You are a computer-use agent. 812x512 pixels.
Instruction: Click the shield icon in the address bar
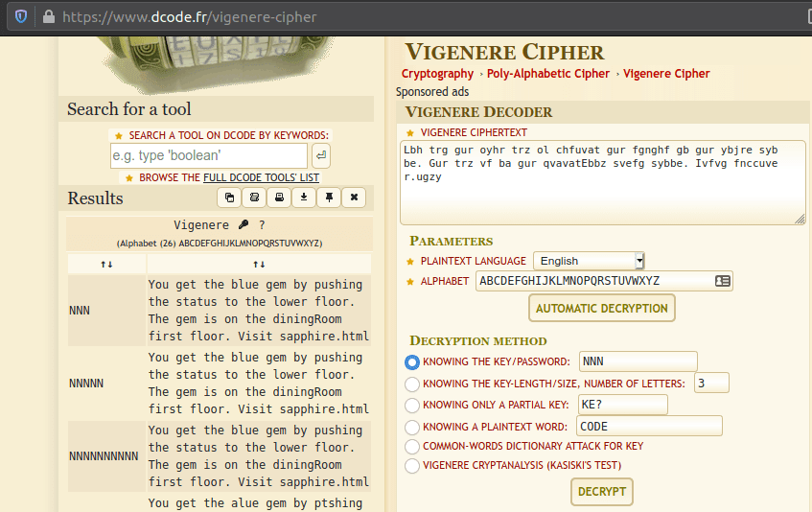[x=21, y=17]
